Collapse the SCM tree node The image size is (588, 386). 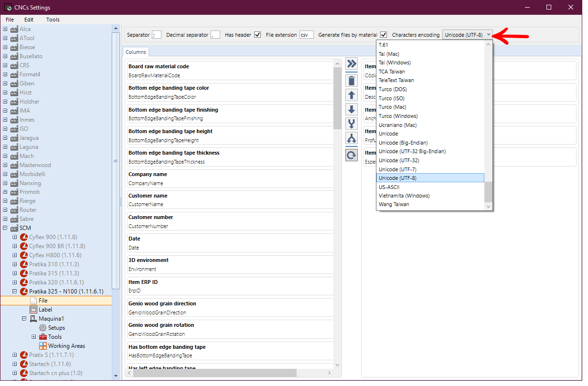coord(5,228)
